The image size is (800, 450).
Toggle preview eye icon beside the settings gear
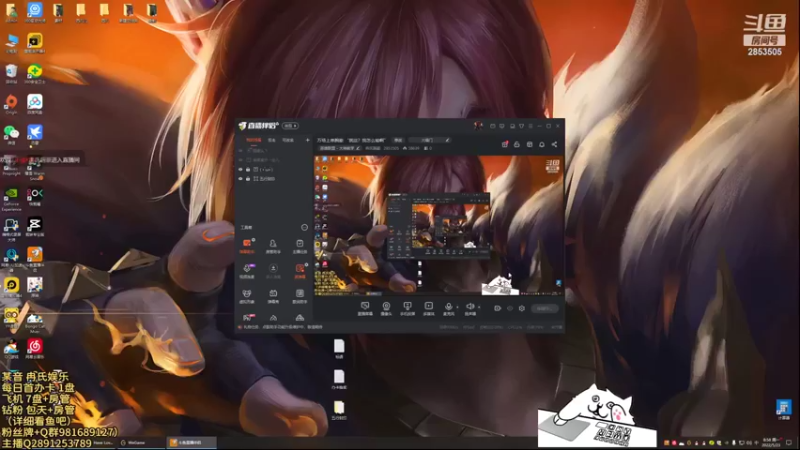tap(510, 308)
